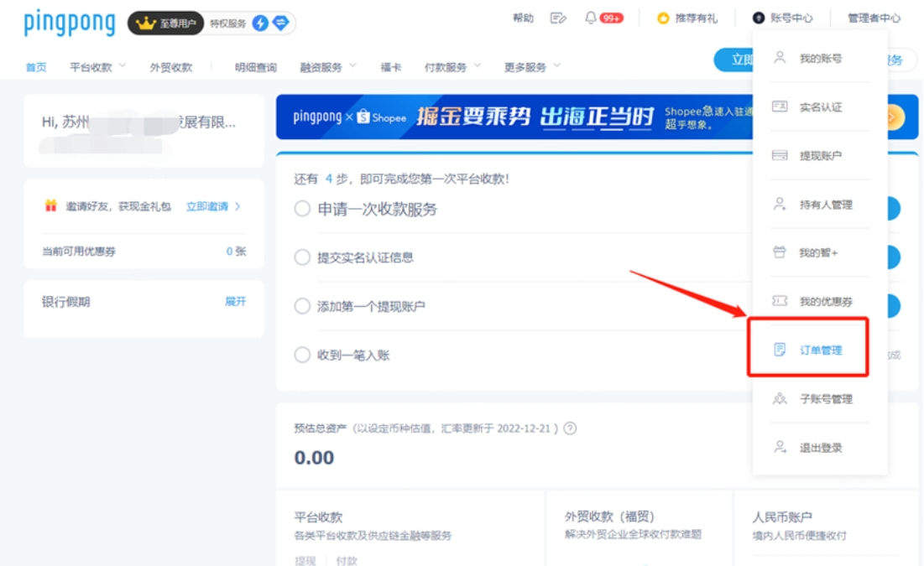Open the 明细查询 navigation tab
Image resolution: width=924 pixels, height=566 pixels.
point(256,67)
